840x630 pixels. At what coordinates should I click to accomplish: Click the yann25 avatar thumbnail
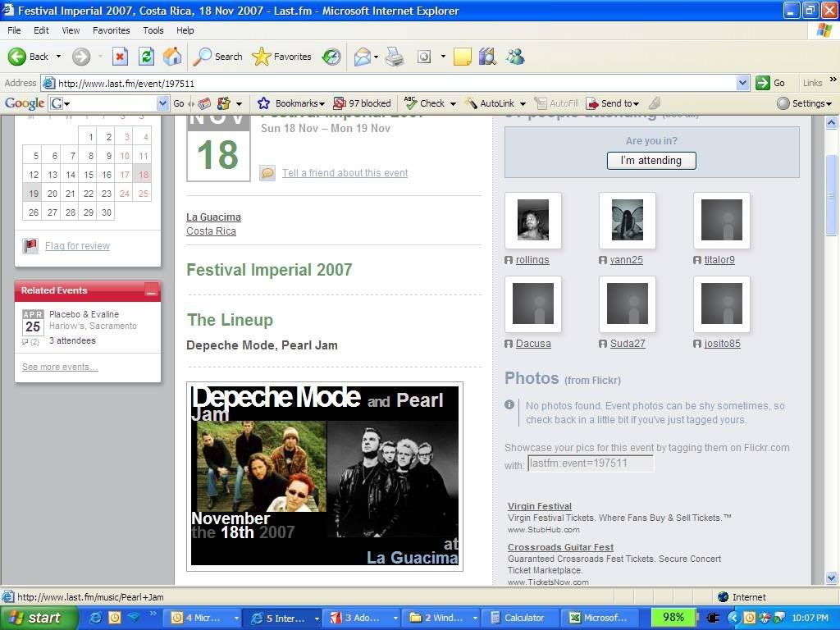628,220
